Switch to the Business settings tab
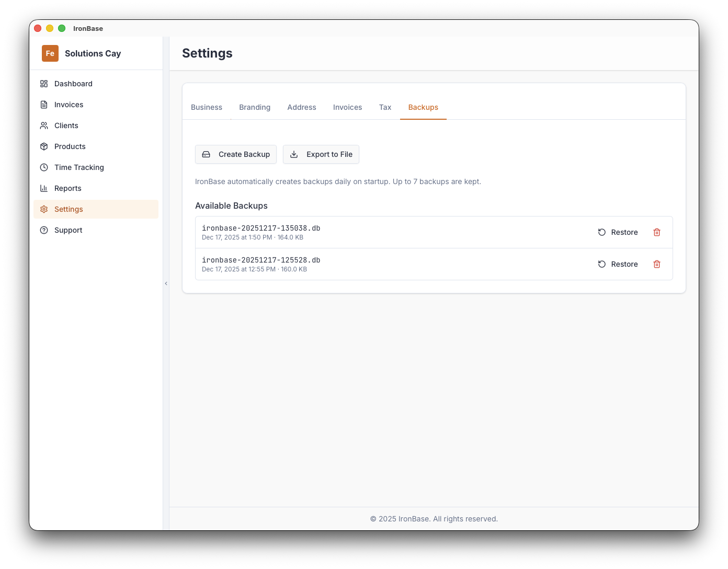 207,107
